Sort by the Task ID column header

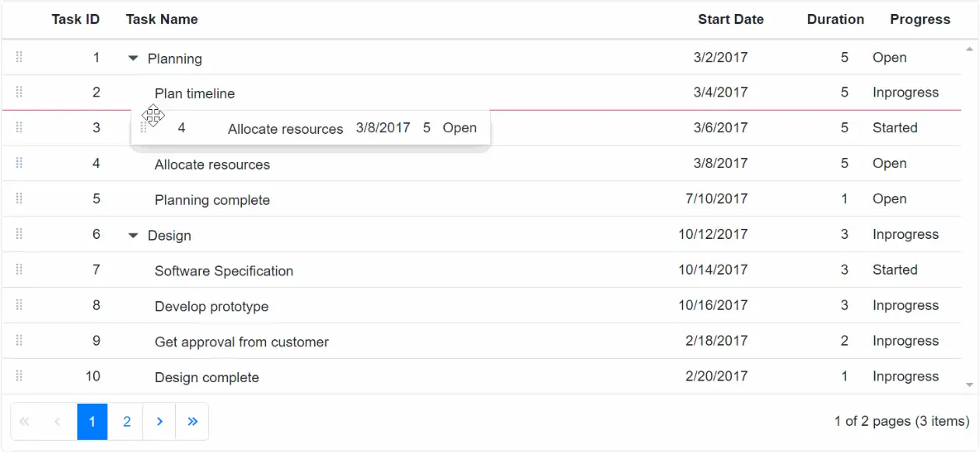coord(75,19)
